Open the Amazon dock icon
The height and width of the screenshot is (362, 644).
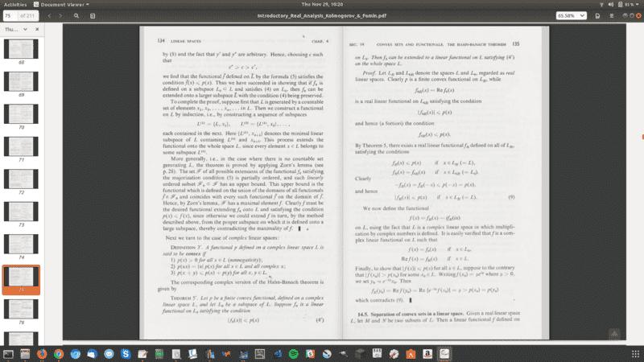pos(427,354)
